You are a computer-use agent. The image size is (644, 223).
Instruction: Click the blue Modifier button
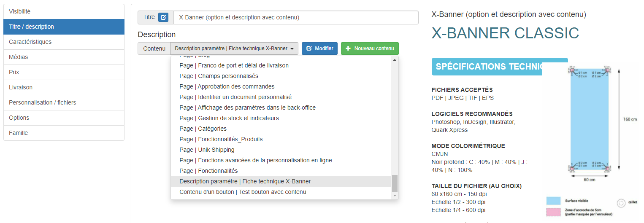pos(320,48)
